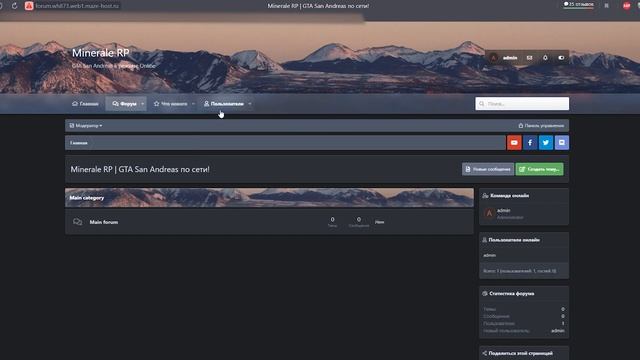Go to the Главная nav tab
Image resolution: width=640 pixels, height=360 pixels.
85,104
